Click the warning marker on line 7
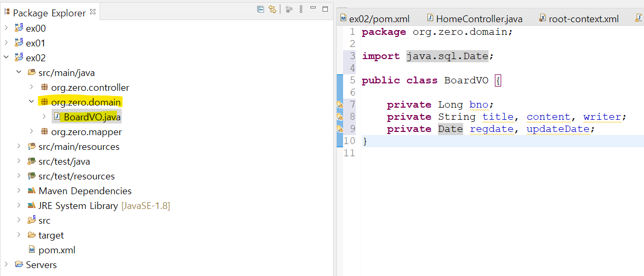644x276 pixels. click(340, 104)
